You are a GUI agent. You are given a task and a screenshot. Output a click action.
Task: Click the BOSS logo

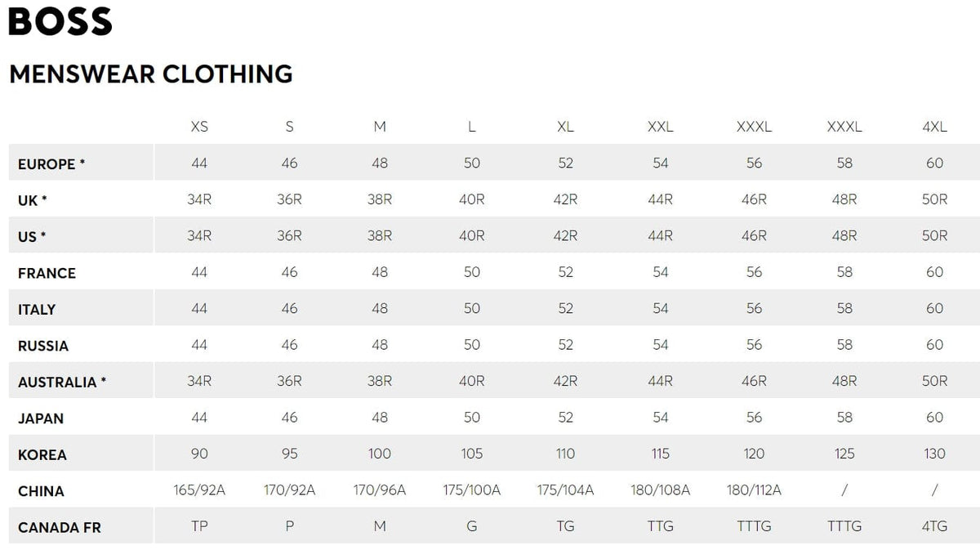pos(60,22)
